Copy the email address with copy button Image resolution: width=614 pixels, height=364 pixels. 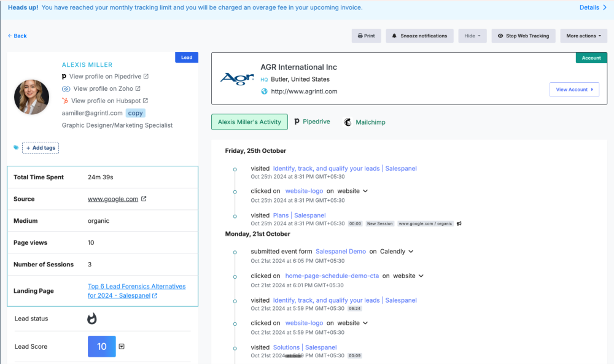(136, 113)
